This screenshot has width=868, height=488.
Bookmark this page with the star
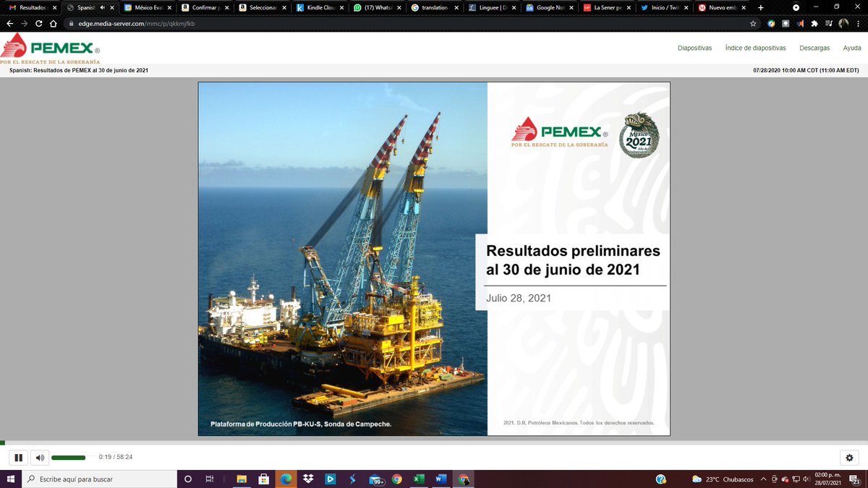click(753, 23)
